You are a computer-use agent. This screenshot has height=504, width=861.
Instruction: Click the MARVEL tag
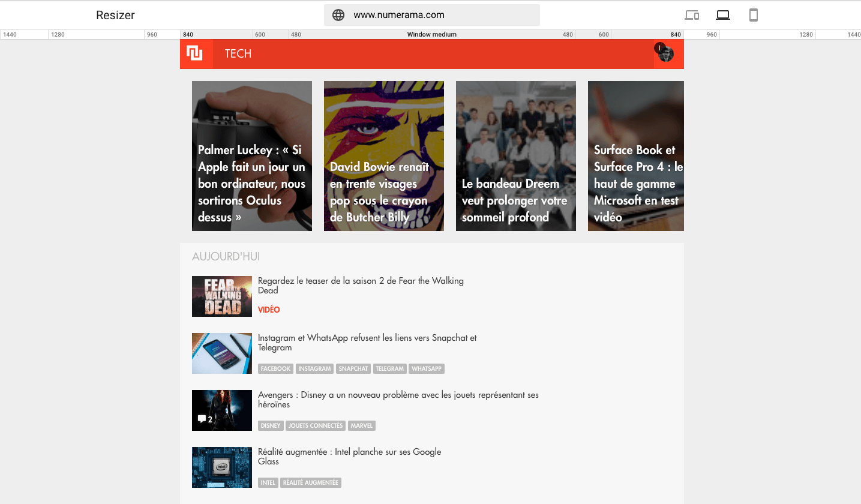362,425
